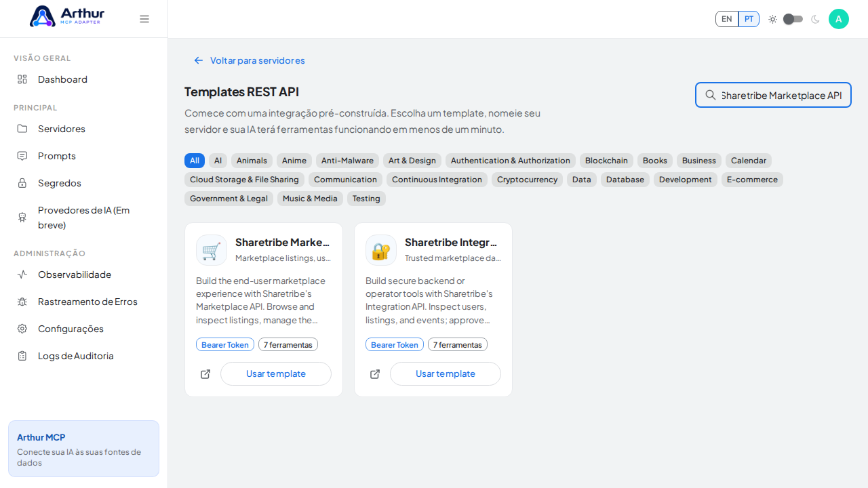Collapse sidebar with hamburger menu icon
Screen dimensions: 868x488
pos(144,19)
